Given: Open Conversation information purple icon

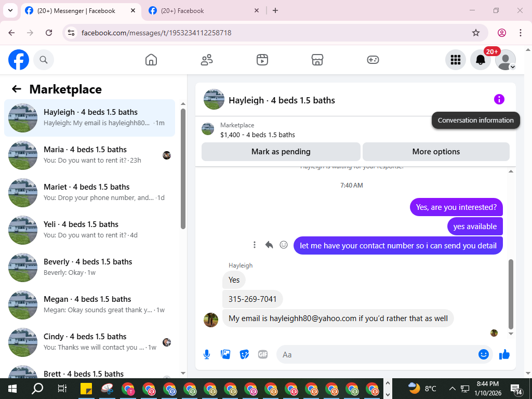Looking at the screenshot, I should [499, 99].
